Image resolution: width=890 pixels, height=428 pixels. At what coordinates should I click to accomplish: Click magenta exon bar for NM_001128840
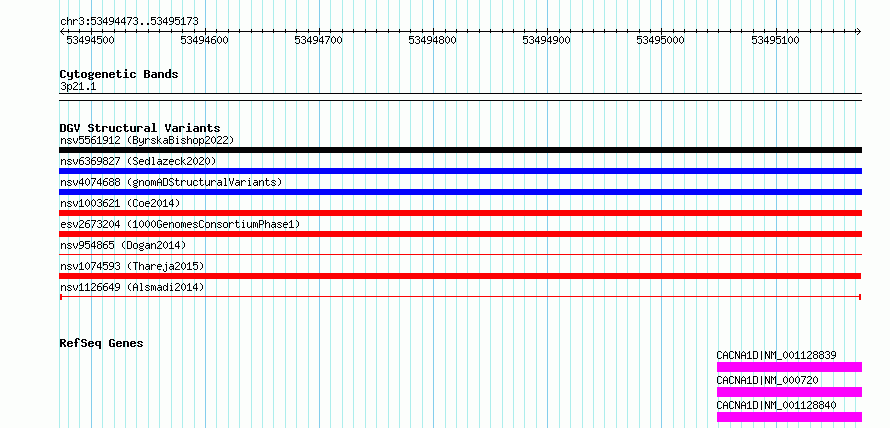pos(790,417)
